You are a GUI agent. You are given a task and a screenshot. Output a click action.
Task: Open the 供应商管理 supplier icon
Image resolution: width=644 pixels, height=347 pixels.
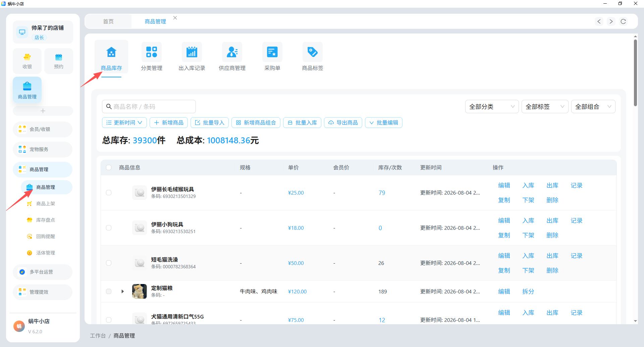pyautogui.click(x=232, y=52)
